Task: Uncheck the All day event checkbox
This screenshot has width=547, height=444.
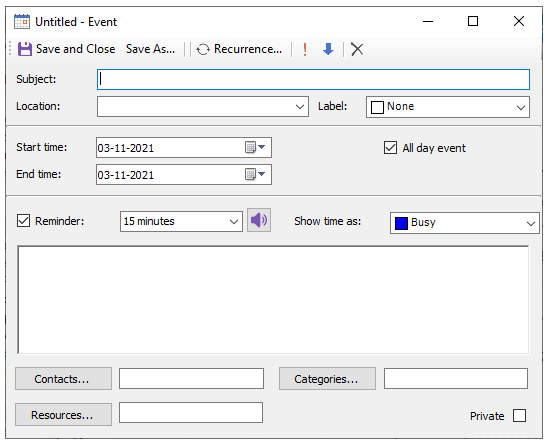Action: pyautogui.click(x=390, y=148)
